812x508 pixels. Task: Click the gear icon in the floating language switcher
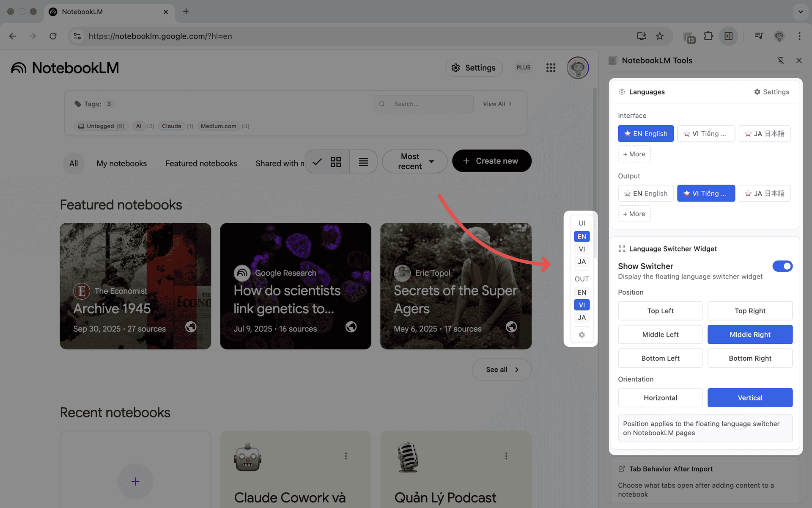(582, 334)
